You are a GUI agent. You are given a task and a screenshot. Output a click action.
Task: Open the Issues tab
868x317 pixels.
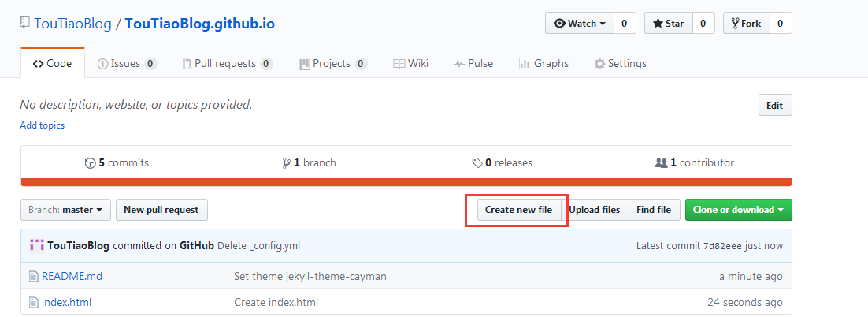pyautogui.click(x=127, y=63)
